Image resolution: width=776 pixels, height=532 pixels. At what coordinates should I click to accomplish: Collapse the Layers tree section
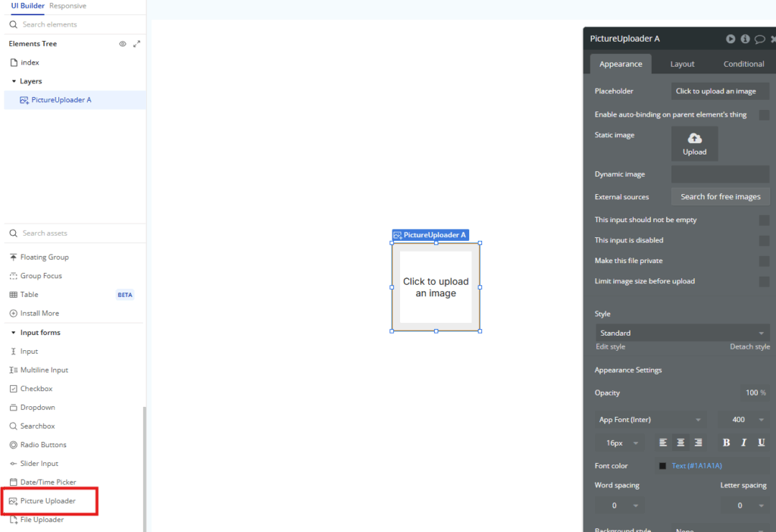(x=14, y=81)
